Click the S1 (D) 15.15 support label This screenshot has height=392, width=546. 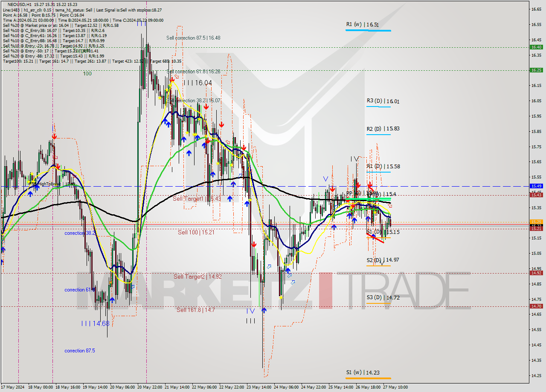click(383, 232)
